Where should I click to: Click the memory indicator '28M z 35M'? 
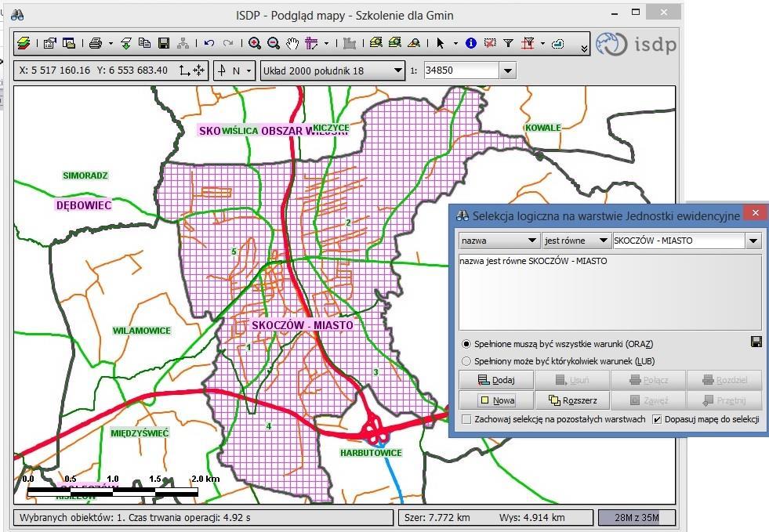pos(637,517)
